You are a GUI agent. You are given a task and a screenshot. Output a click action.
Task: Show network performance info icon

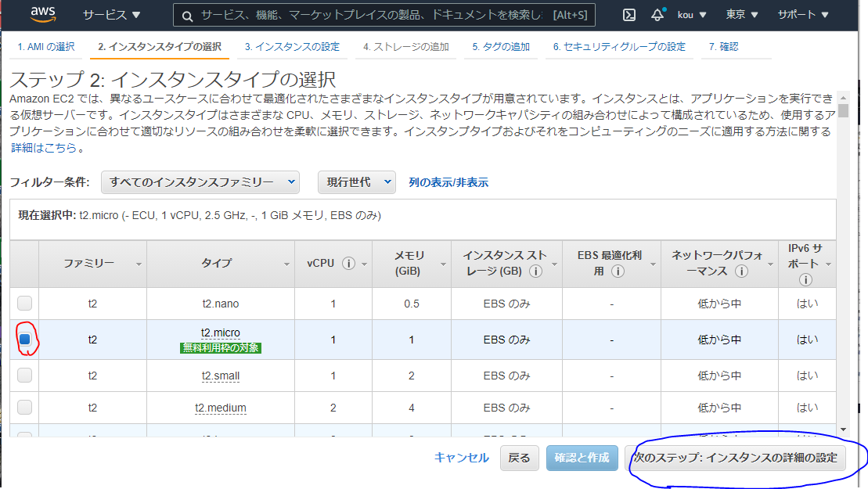[741, 271]
